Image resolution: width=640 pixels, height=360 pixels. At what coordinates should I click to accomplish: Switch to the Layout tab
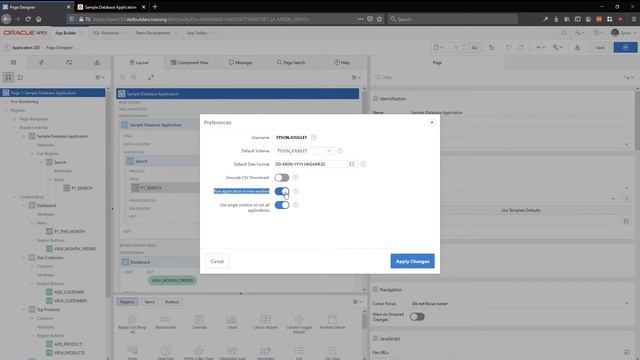[139, 62]
